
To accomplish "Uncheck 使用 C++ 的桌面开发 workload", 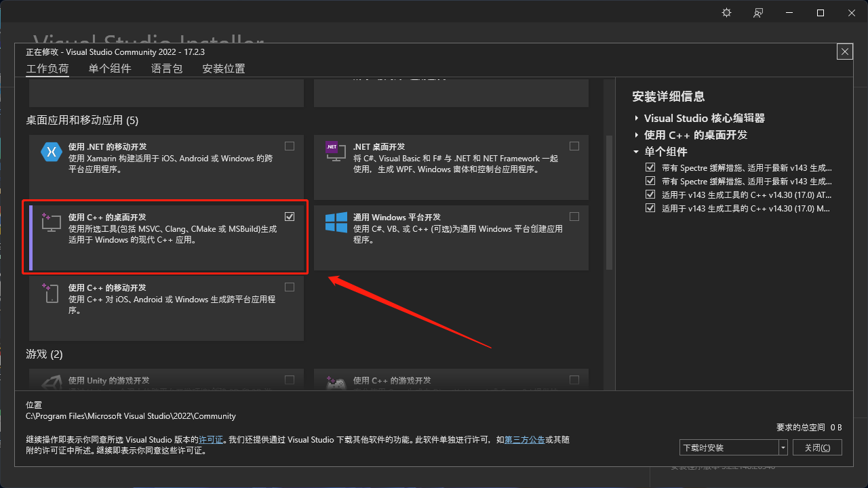I will click(x=290, y=216).
